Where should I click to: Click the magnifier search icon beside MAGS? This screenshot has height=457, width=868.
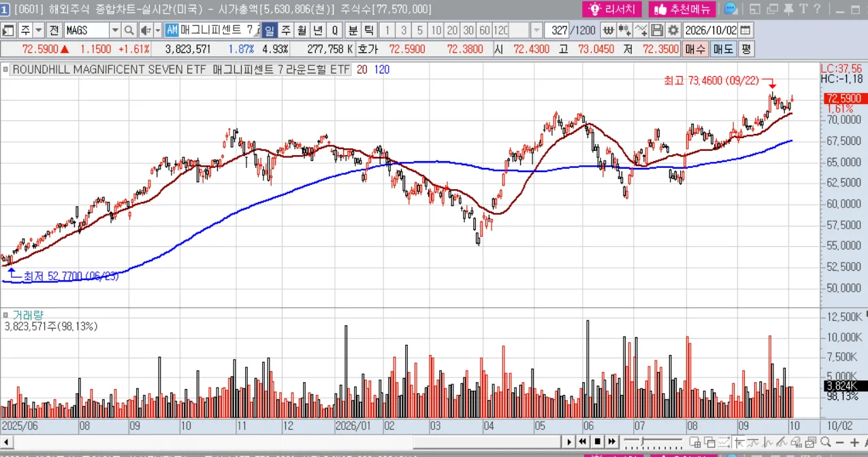point(129,31)
